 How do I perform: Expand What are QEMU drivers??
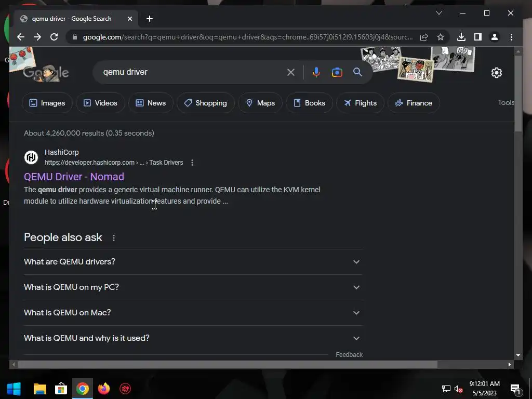pyautogui.click(x=193, y=262)
